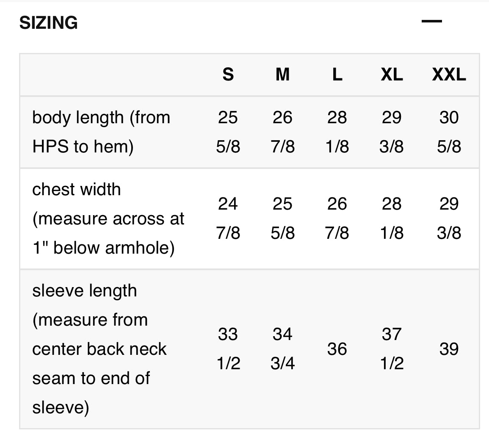This screenshot has width=489, height=448.
Task: Click body length value for size S
Action: point(228,132)
